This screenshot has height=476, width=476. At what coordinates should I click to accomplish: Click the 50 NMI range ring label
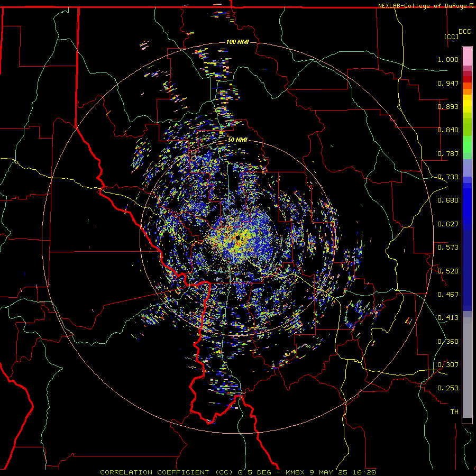pos(237,140)
